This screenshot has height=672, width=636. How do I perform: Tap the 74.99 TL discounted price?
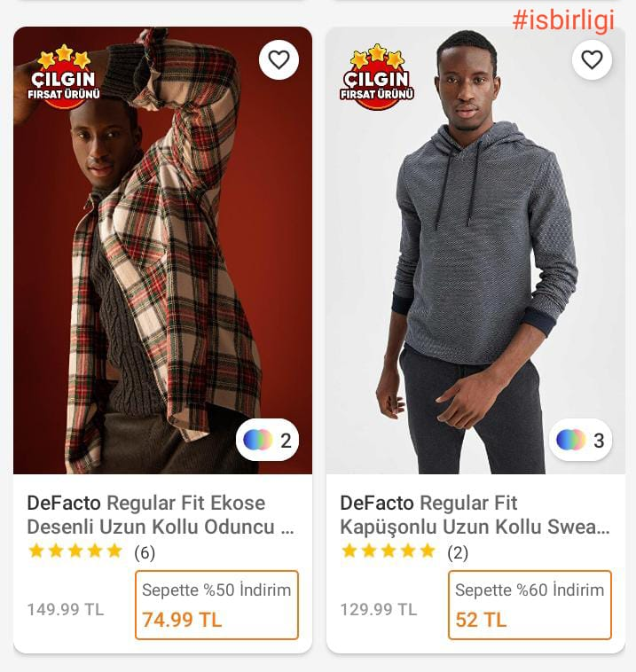coord(182,621)
